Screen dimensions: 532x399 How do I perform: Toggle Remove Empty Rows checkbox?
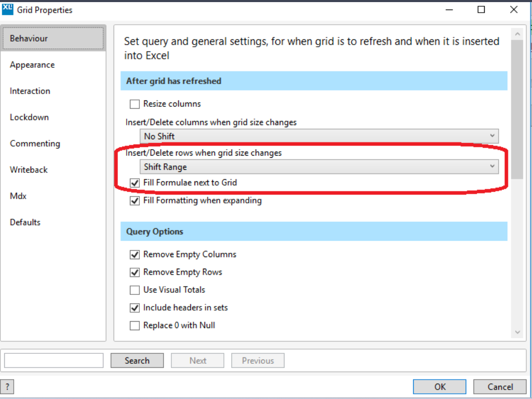[x=135, y=272]
